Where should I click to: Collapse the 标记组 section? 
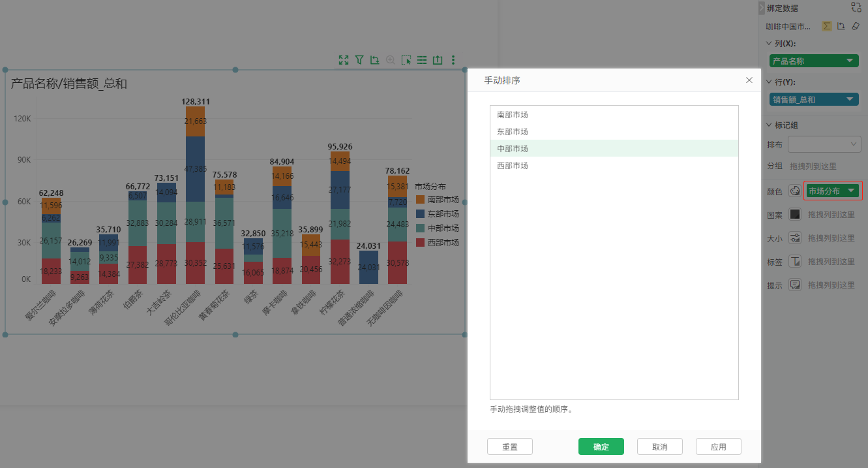coord(769,125)
